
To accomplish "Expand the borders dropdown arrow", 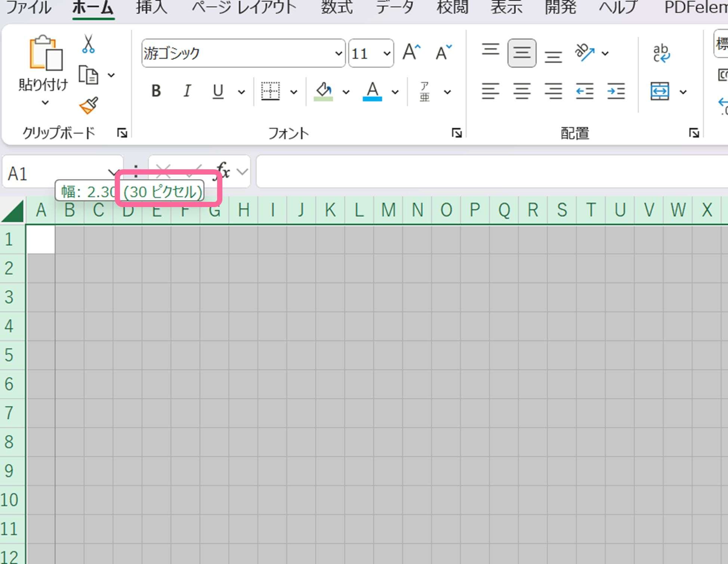I will tap(294, 92).
